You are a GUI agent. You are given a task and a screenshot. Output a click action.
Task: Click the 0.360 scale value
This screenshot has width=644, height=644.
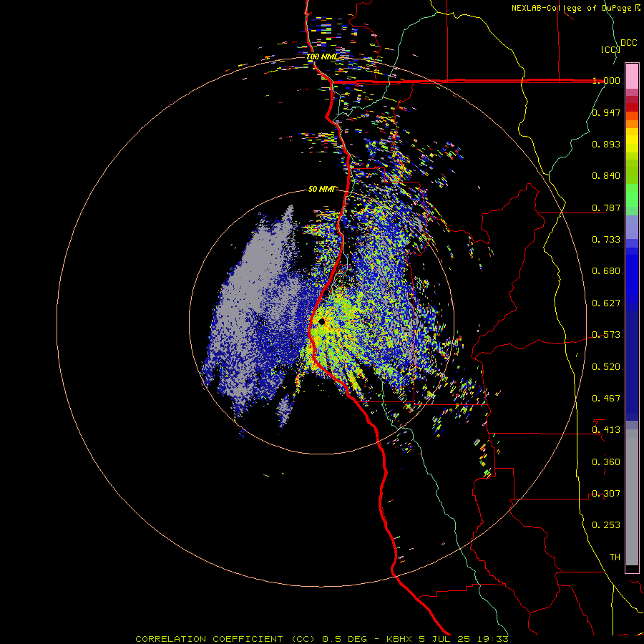[606, 462]
